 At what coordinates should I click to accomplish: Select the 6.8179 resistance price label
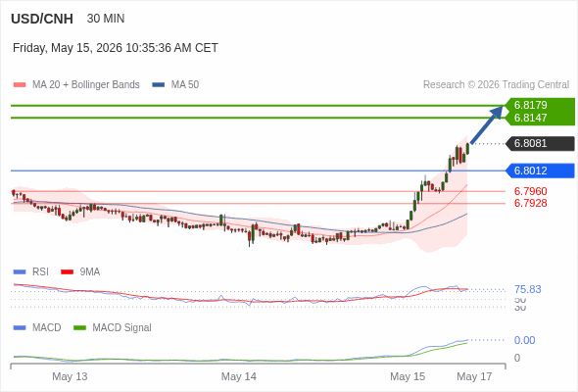530,105
